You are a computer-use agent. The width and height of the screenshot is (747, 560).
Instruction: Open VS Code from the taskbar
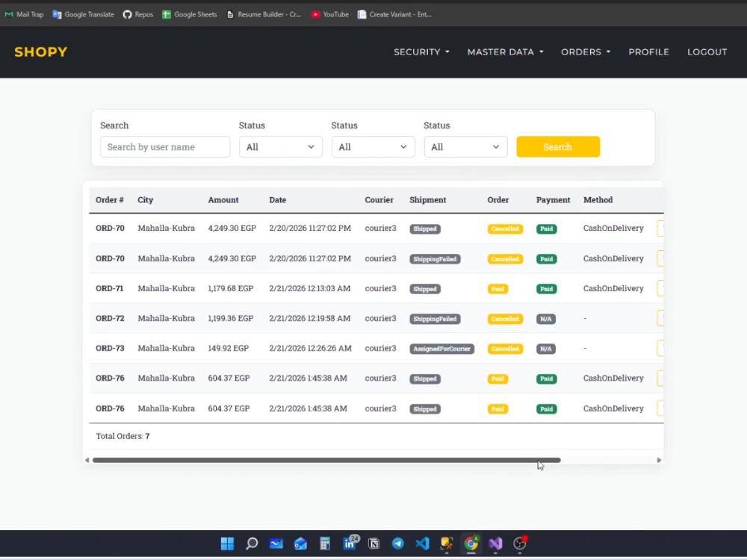tap(423, 544)
